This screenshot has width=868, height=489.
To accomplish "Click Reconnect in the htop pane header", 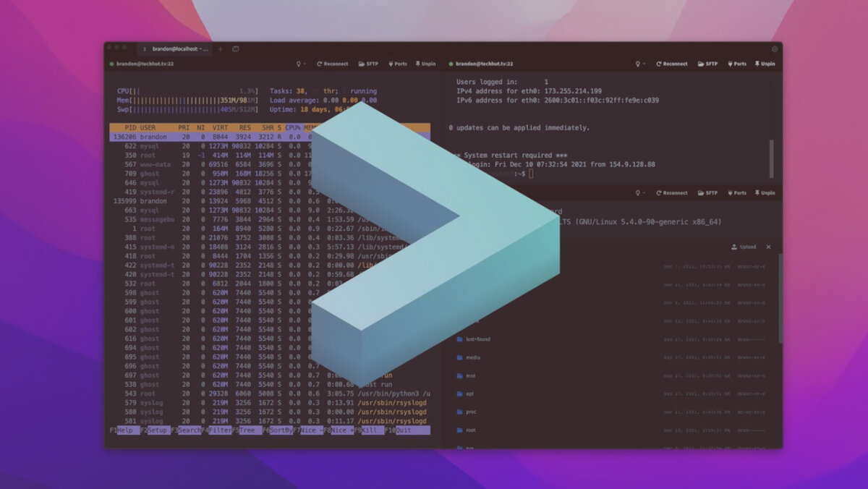I will pyautogui.click(x=331, y=64).
